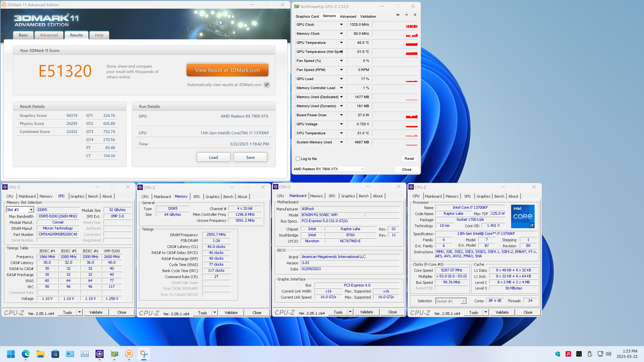Open the AMD Radeon RX 7900 XTX GPU selector
The width and height of the screenshot is (644, 362).
pos(329,169)
